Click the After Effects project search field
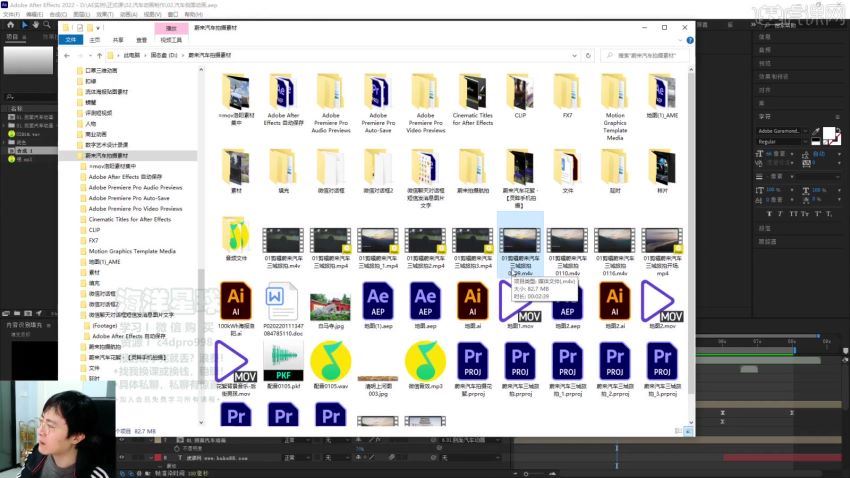This screenshot has width=850, height=478. [30, 96]
